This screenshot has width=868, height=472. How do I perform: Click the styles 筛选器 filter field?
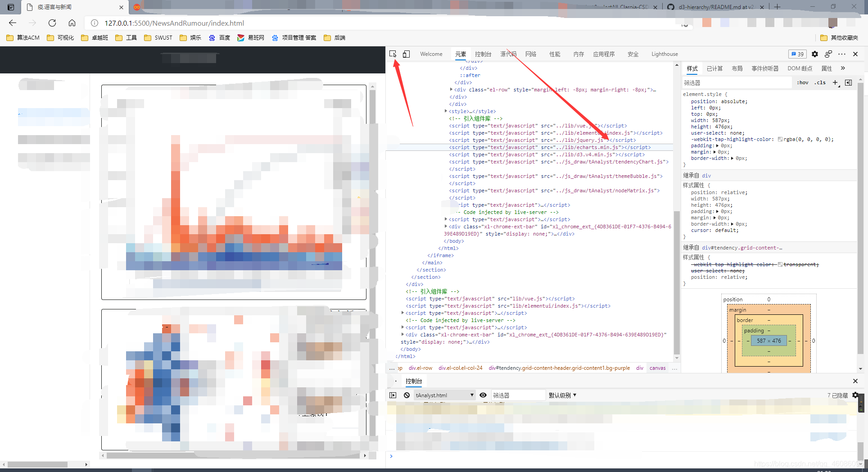point(737,83)
